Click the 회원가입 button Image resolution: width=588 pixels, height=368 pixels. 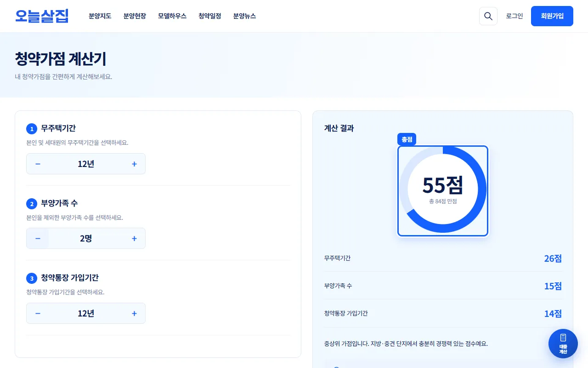click(552, 16)
